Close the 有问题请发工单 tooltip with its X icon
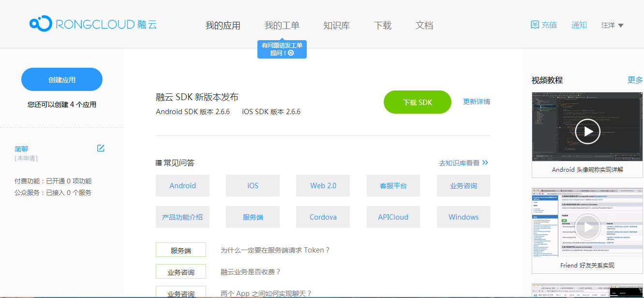Image resolution: width=644 pixels, height=298 pixels. click(x=291, y=53)
